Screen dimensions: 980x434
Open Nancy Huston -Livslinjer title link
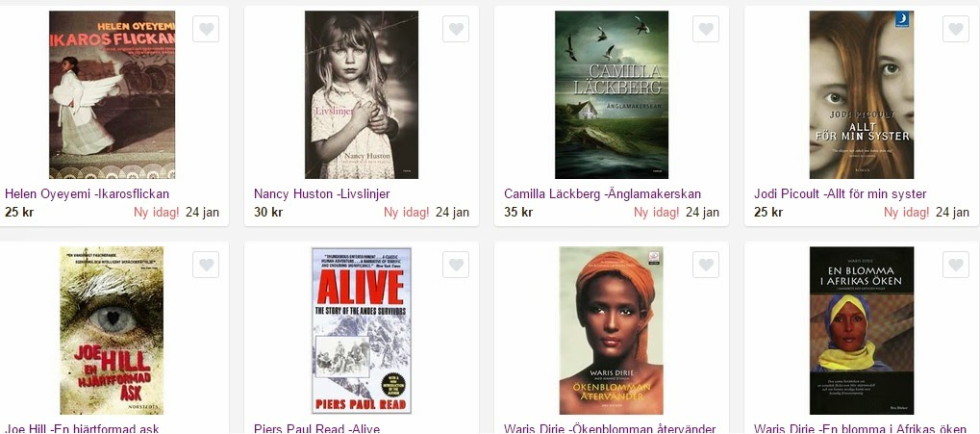point(322,193)
